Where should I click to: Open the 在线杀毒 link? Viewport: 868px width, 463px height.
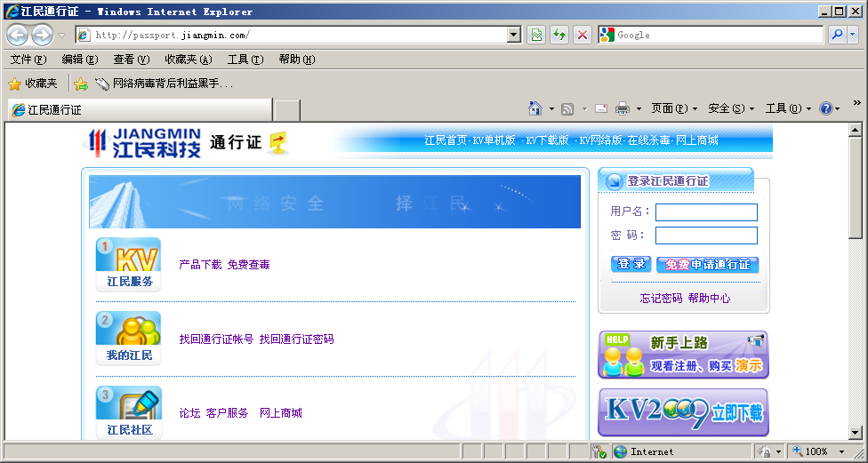pyautogui.click(x=649, y=140)
